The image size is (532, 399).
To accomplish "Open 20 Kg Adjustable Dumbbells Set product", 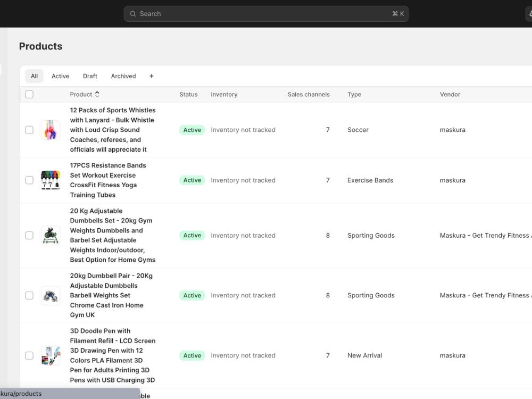I will 113,236.
